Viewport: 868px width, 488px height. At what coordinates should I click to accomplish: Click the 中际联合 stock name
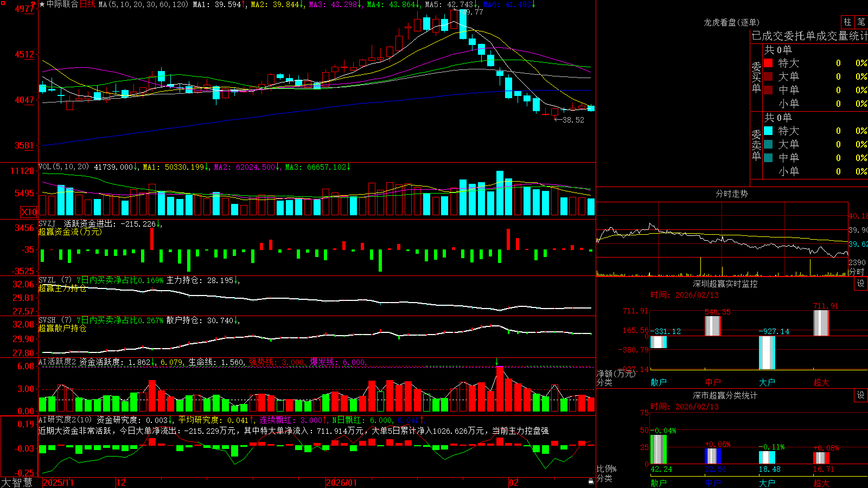point(62,4)
